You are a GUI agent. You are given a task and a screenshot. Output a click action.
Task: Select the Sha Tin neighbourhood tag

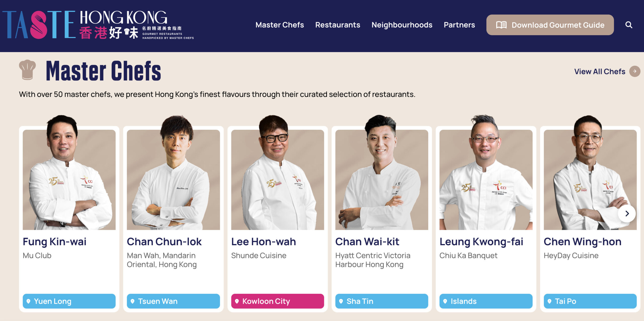[382, 301]
